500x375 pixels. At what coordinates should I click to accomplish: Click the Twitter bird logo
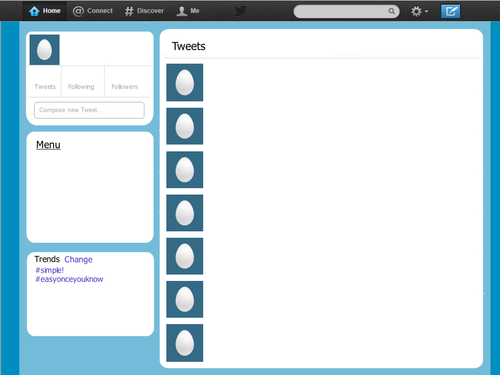coord(240,11)
